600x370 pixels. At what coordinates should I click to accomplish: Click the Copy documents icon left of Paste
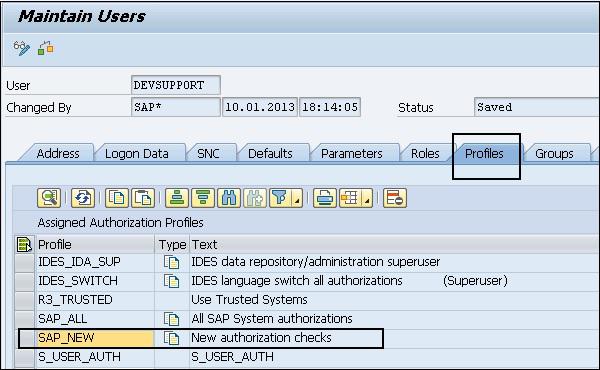(116, 198)
